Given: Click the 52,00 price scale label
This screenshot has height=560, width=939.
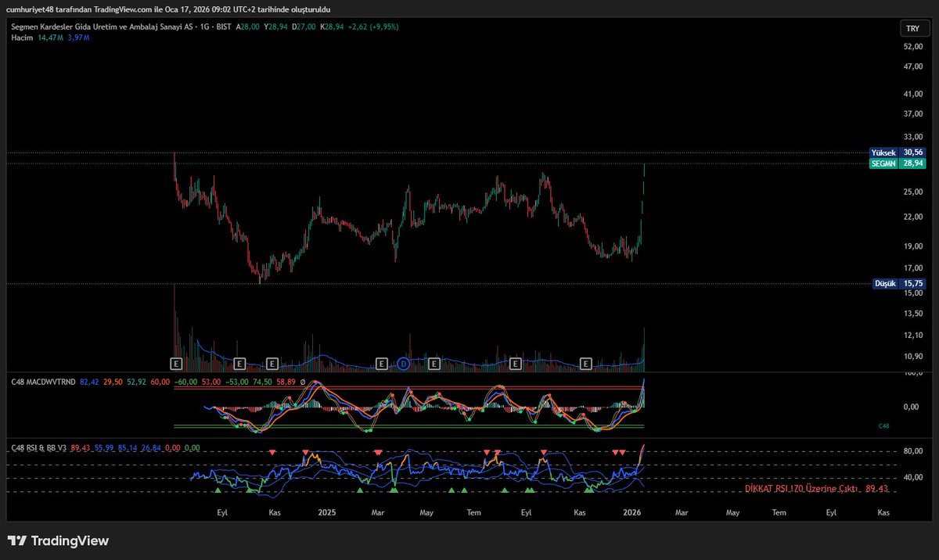Looking at the screenshot, I should coord(912,46).
